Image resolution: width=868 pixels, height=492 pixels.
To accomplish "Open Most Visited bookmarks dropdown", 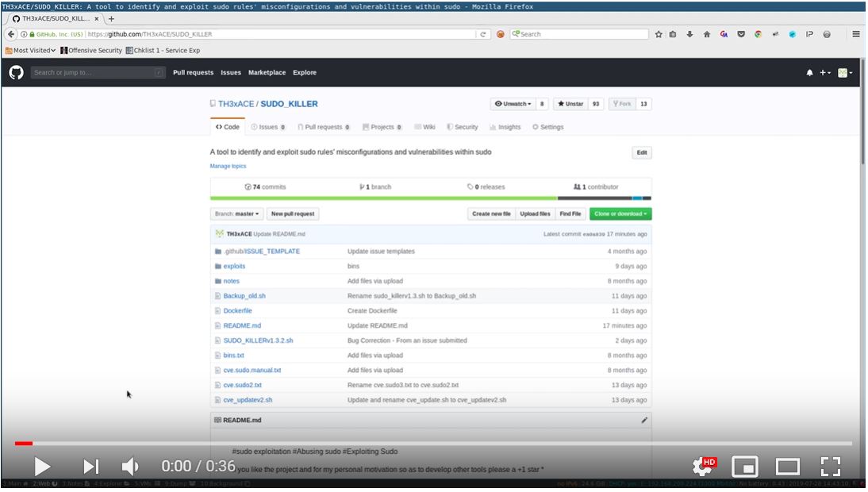I will (30, 50).
